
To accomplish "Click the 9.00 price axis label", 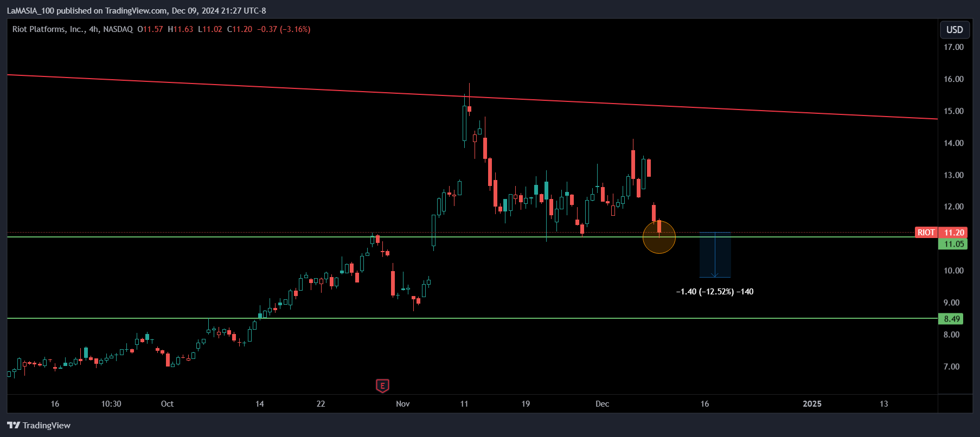I will coord(952,303).
